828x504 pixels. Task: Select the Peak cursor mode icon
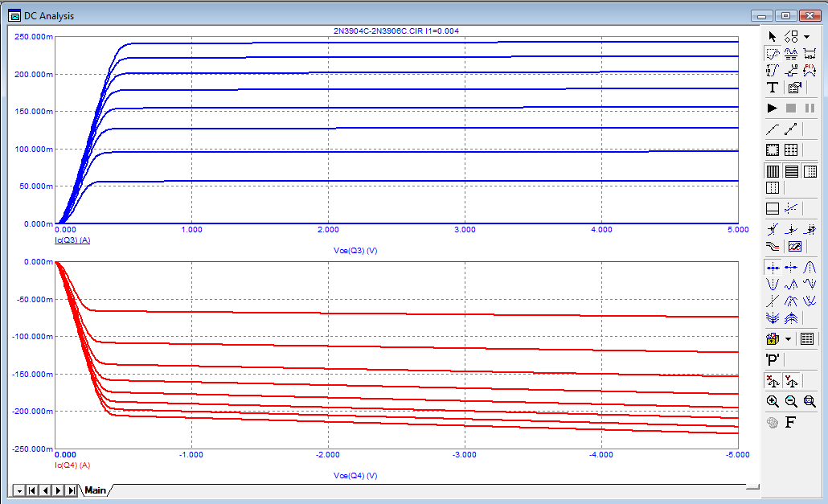tap(810, 268)
